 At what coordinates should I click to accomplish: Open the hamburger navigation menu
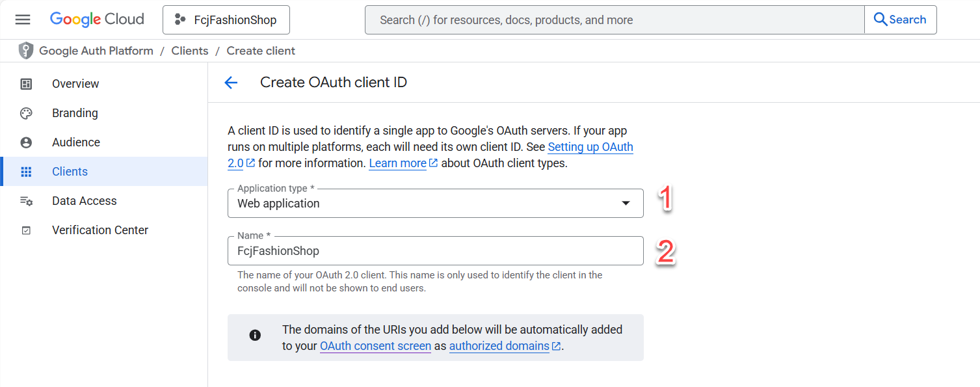point(23,20)
